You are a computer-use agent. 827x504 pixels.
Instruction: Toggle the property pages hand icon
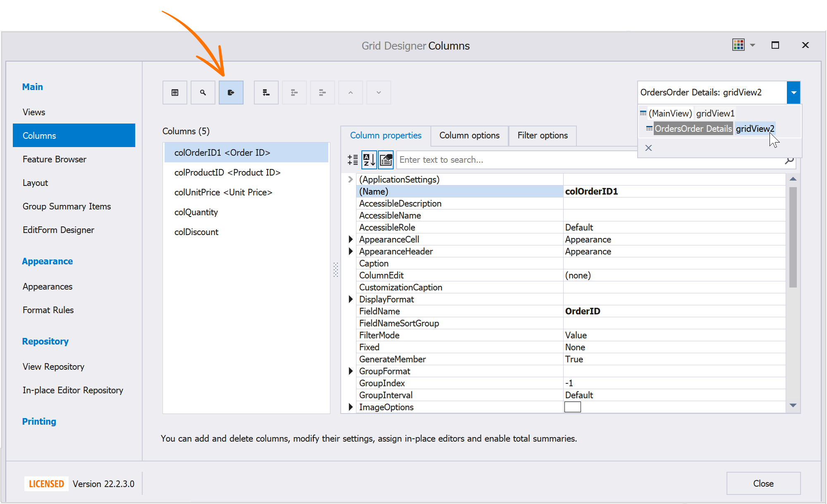coord(386,160)
